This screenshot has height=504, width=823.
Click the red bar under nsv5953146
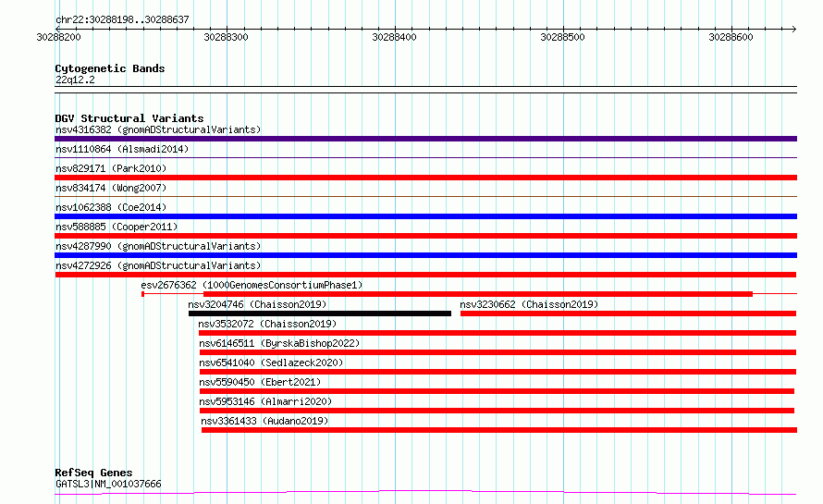tap(497, 411)
